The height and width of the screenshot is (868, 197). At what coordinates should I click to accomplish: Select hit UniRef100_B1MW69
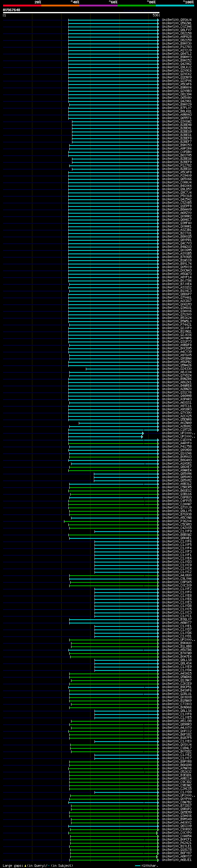(176, 700)
